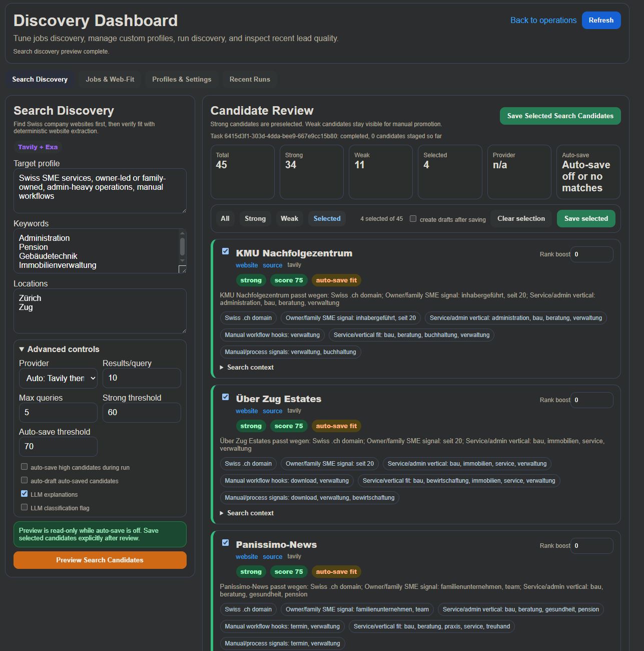
Task: Show only Selected candidates
Action: (x=327, y=218)
